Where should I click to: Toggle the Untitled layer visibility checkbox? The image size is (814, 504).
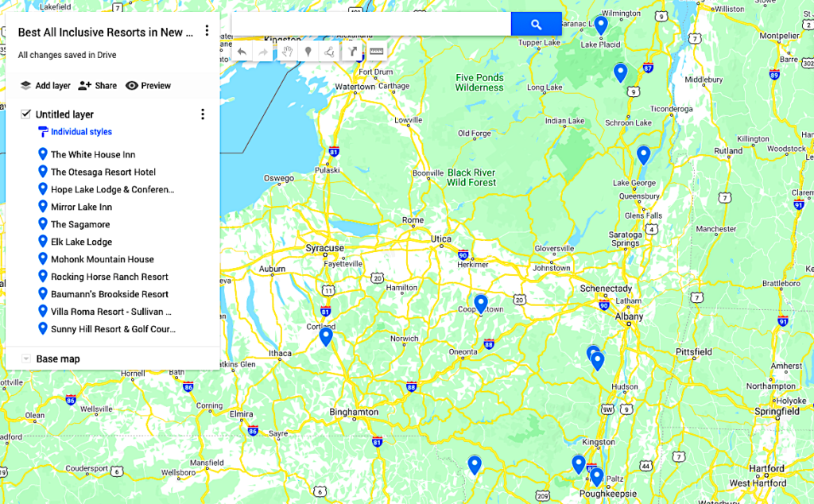click(x=25, y=114)
